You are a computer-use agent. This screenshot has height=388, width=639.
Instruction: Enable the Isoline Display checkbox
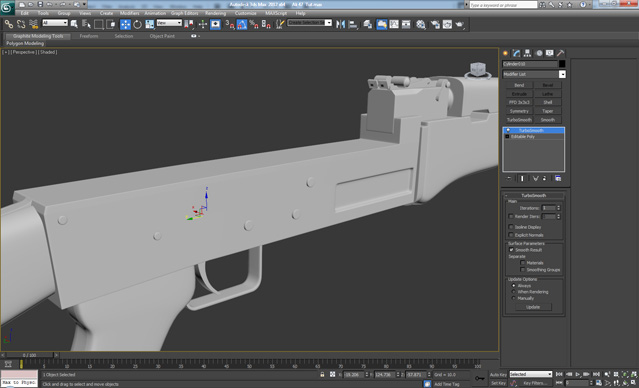click(x=511, y=227)
